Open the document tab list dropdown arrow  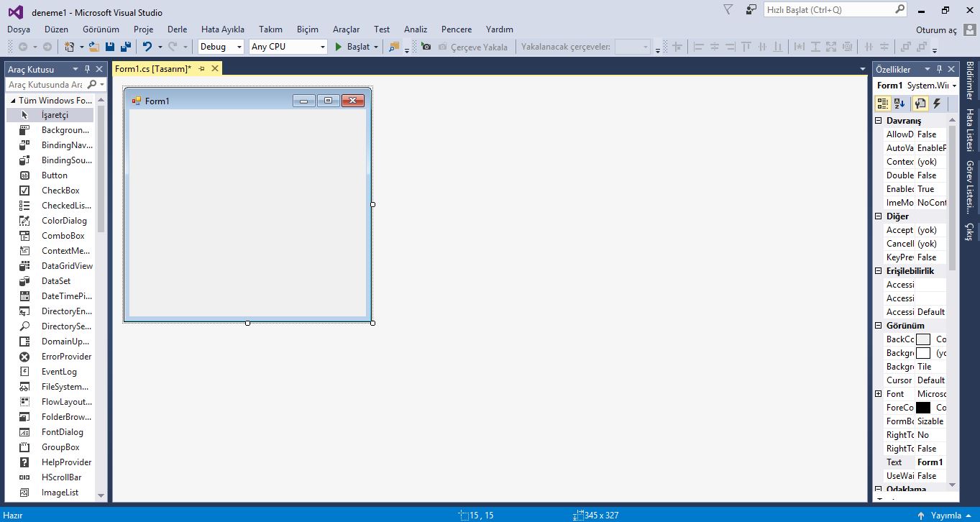(863, 69)
